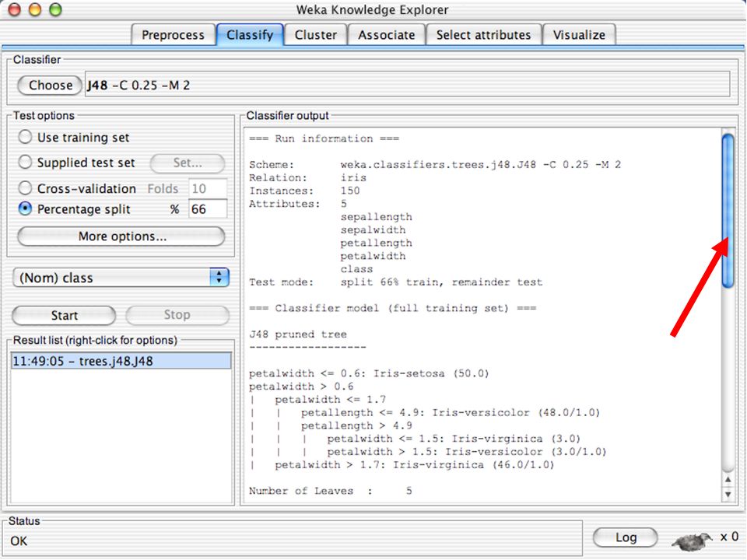Click the OK status text
The height and width of the screenshot is (560, 747).
coord(19,541)
